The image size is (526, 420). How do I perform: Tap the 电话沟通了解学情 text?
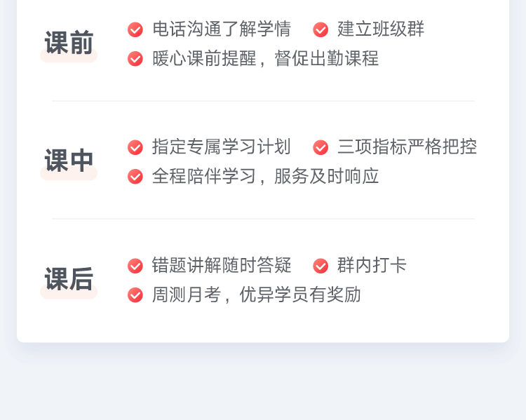[x=221, y=29]
